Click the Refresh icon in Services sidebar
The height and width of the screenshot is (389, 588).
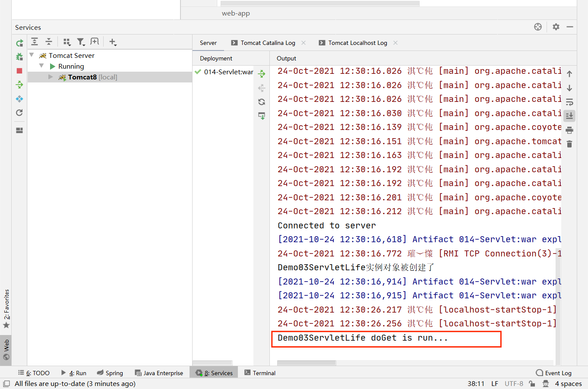pyautogui.click(x=19, y=113)
